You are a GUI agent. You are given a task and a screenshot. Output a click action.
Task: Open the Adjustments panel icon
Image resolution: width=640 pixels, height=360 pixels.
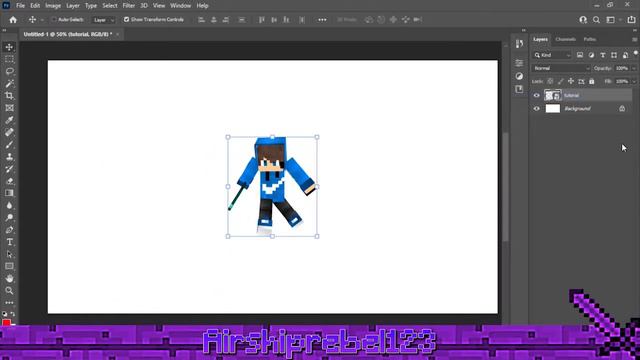click(x=519, y=76)
